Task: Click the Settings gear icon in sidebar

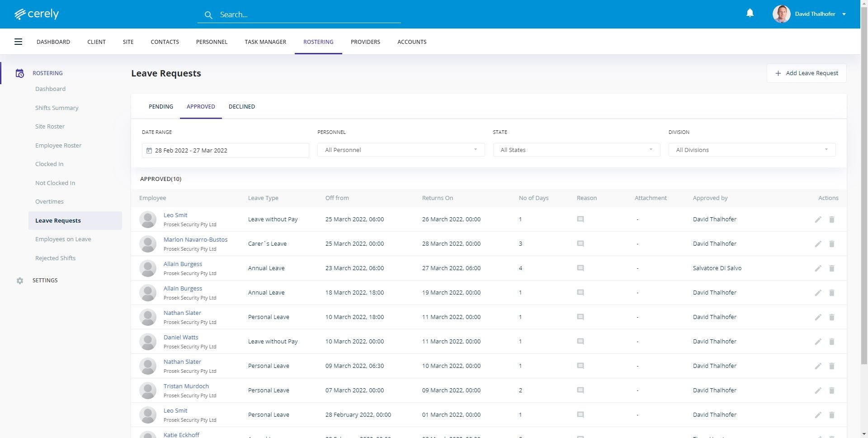Action: 20,281
